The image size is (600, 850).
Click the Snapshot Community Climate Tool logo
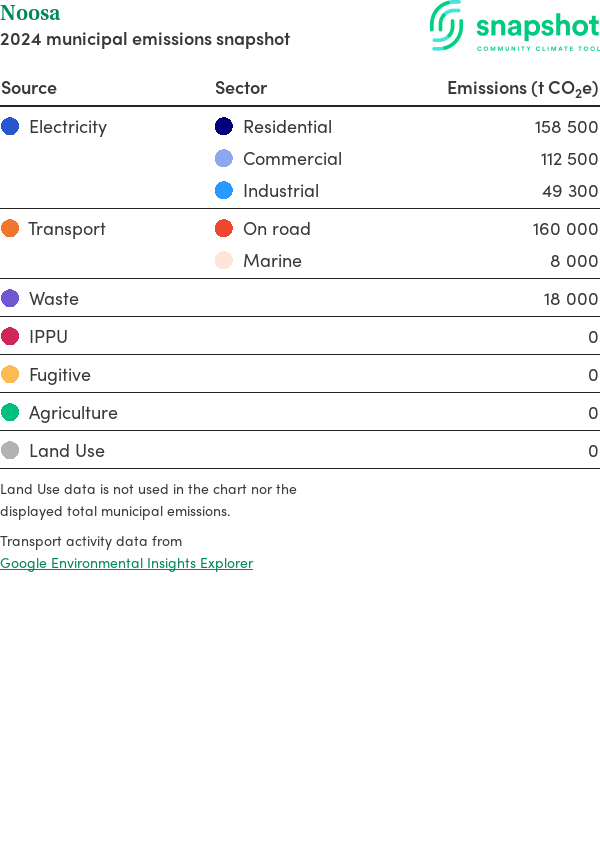click(515, 27)
